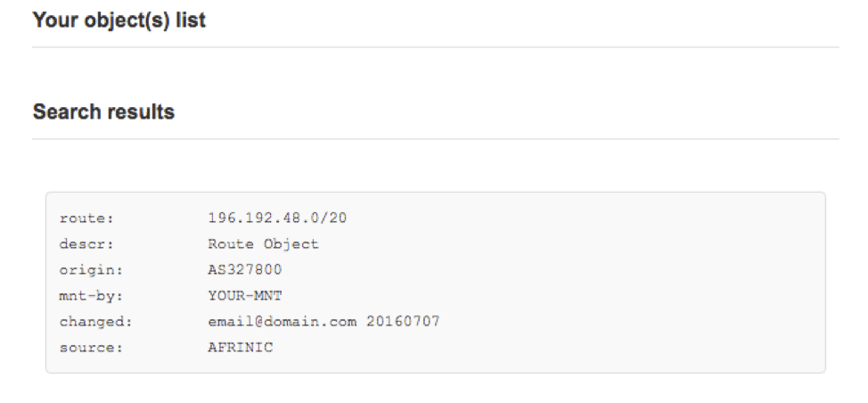This screenshot has width=868, height=403.
Task: Click the 'source:' field label
Action: click(91, 348)
